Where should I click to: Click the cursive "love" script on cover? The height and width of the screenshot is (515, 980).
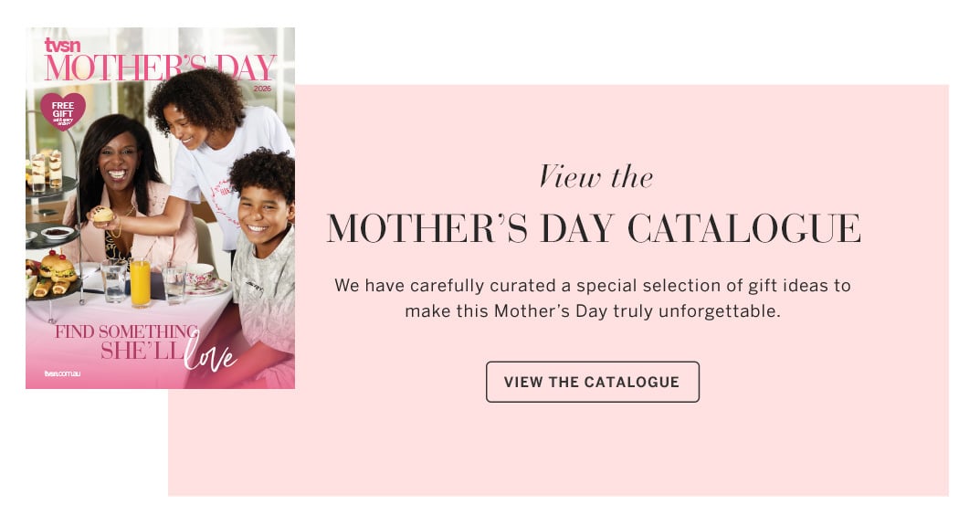(x=209, y=353)
